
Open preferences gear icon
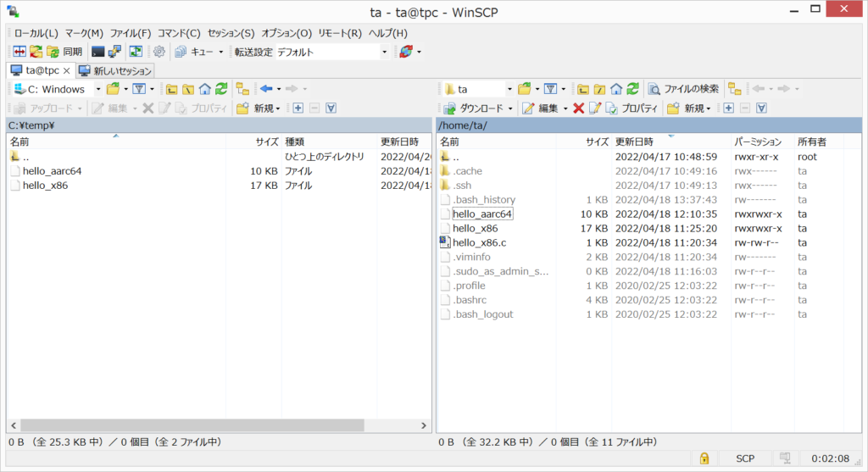(x=159, y=52)
